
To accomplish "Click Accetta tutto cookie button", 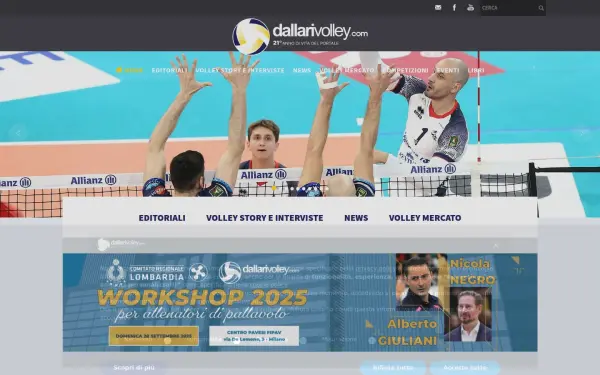I will click(x=465, y=368).
